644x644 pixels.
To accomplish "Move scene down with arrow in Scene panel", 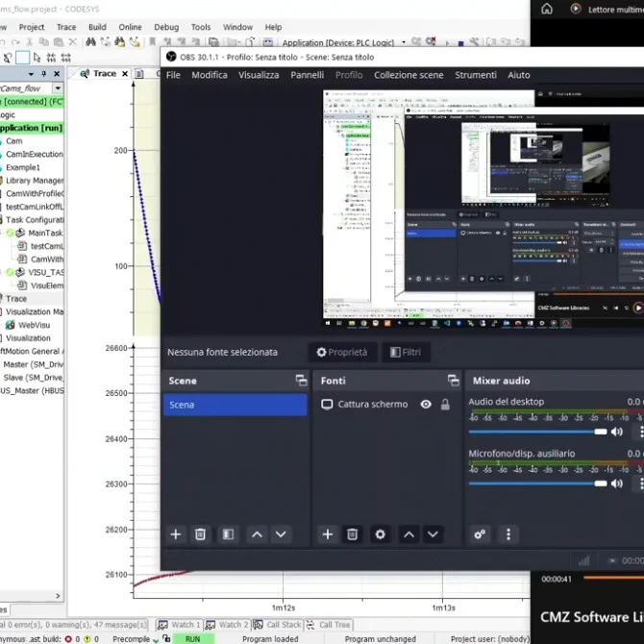I will click(x=281, y=534).
